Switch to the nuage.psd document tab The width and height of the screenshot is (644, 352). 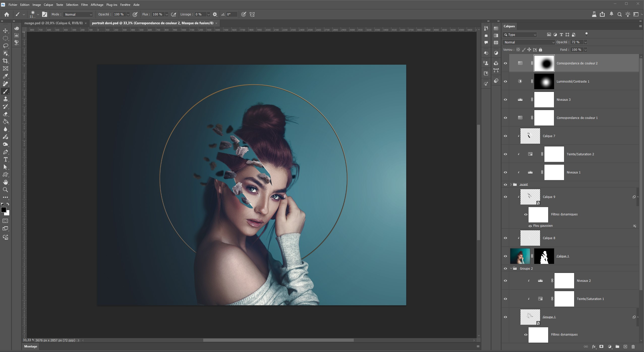coord(53,23)
